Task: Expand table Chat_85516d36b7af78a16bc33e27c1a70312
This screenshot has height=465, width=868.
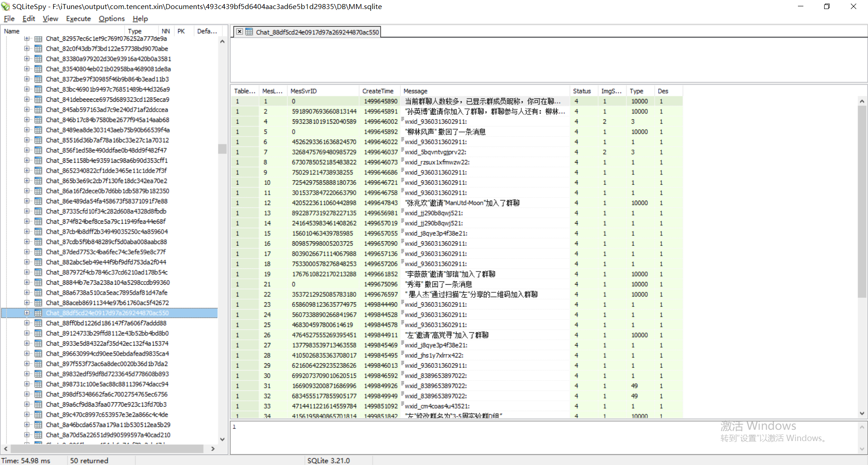Action: 27,140
